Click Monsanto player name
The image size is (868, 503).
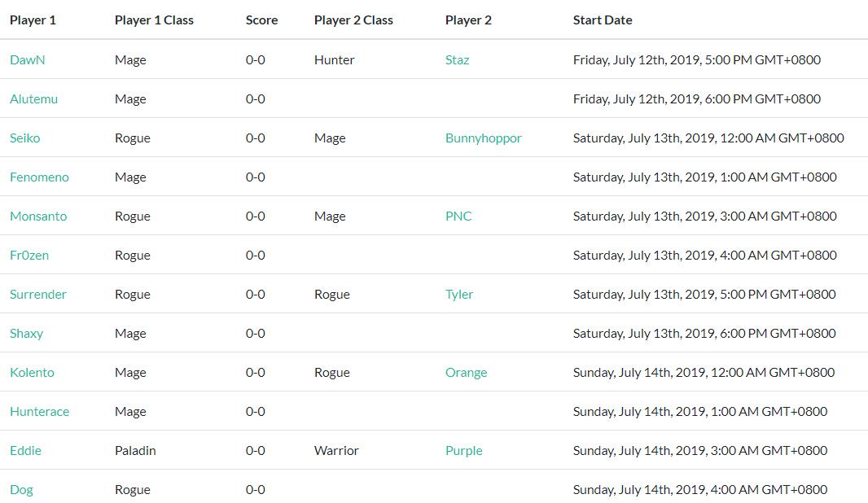(x=38, y=216)
